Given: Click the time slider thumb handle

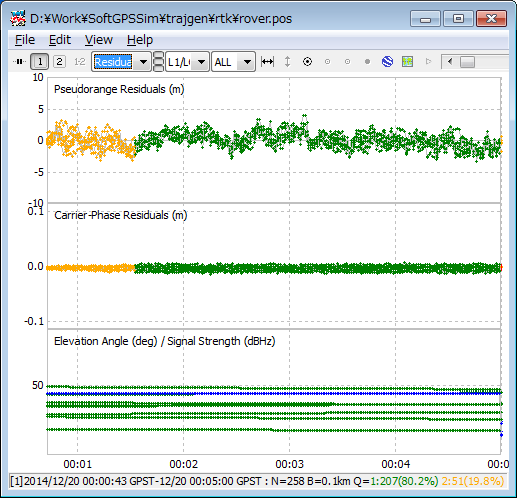Looking at the screenshot, I should point(467,62).
